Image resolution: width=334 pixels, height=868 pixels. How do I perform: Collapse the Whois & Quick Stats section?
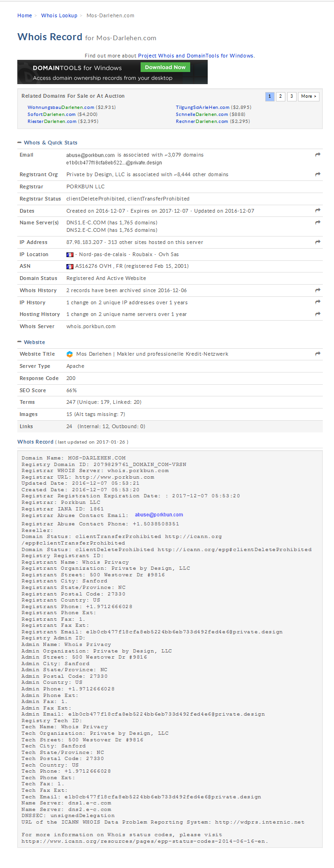19,143
